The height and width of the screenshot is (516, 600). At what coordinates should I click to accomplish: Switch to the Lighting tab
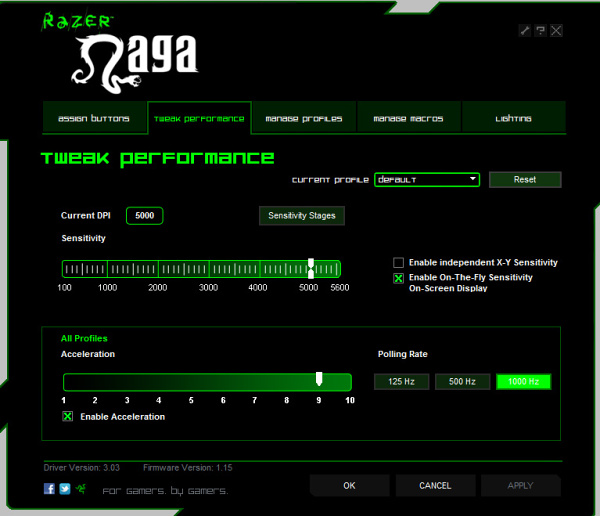click(513, 118)
